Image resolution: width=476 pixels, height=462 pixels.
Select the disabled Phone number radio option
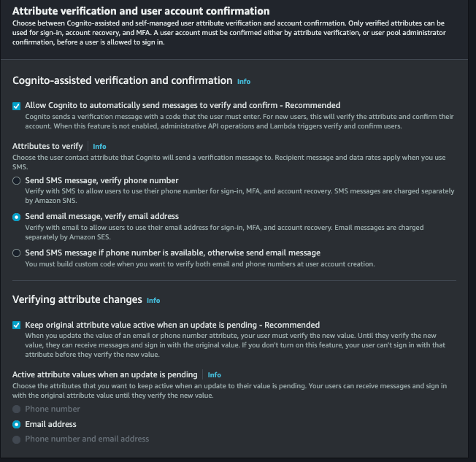(x=16, y=409)
